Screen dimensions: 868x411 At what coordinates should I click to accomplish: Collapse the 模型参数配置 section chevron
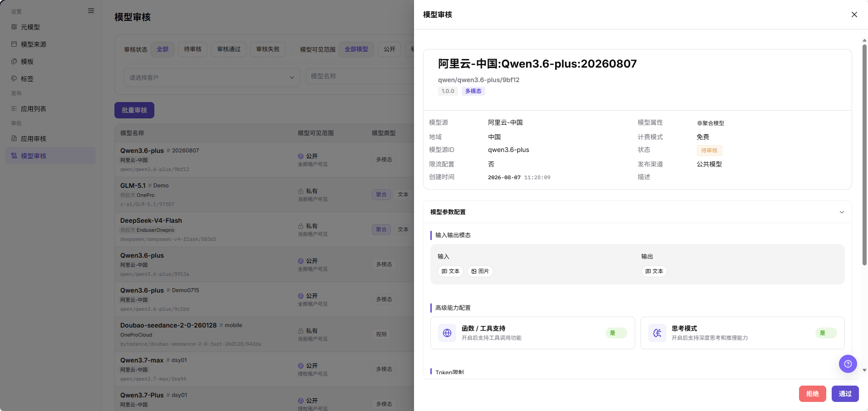point(842,212)
